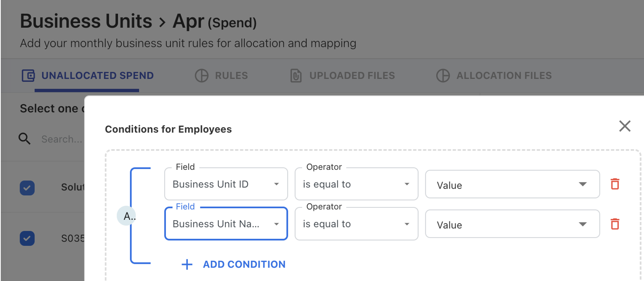Screen dimensions: 644x281
Task: Expand first row's 'is equal to' operator
Action: (356, 184)
